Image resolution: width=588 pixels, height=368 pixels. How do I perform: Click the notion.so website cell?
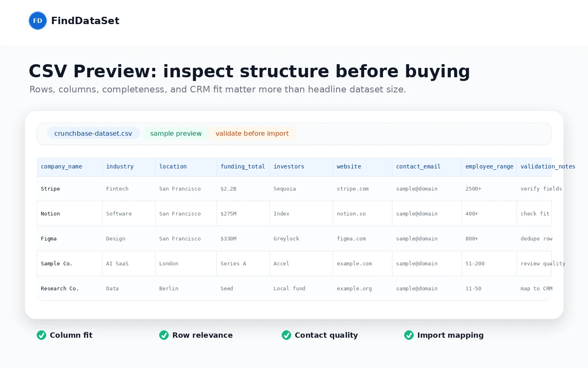[362, 213]
